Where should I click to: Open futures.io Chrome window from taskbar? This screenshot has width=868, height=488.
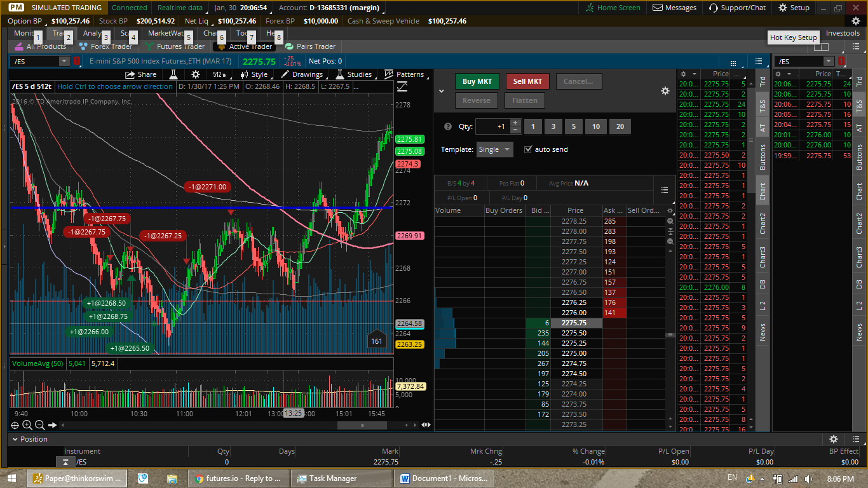[x=239, y=478]
